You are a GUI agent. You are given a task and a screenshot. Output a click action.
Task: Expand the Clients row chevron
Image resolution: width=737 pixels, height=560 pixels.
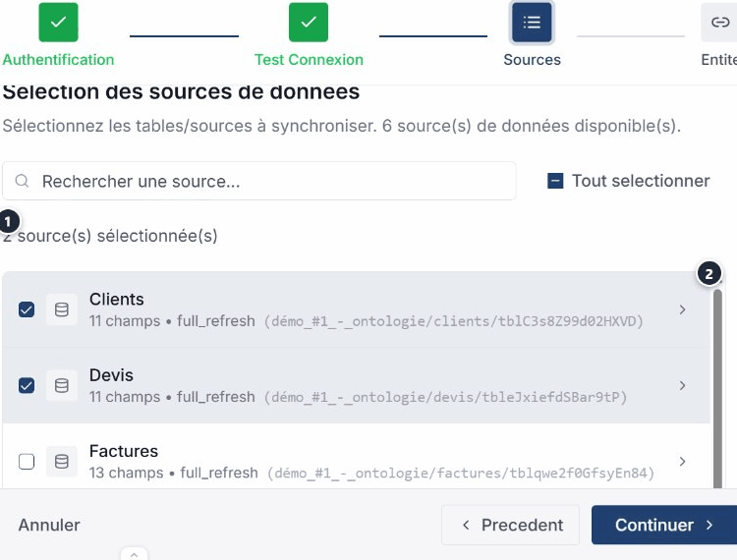pyautogui.click(x=683, y=309)
